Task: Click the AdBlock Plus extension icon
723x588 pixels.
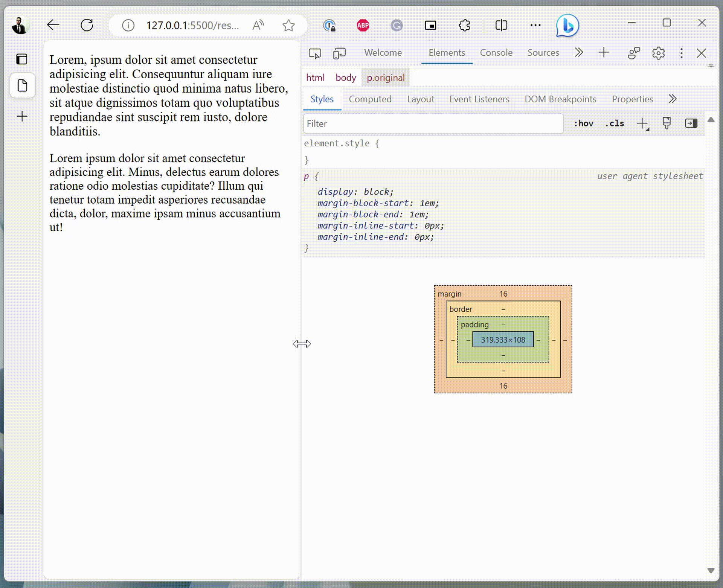Action: tap(363, 26)
